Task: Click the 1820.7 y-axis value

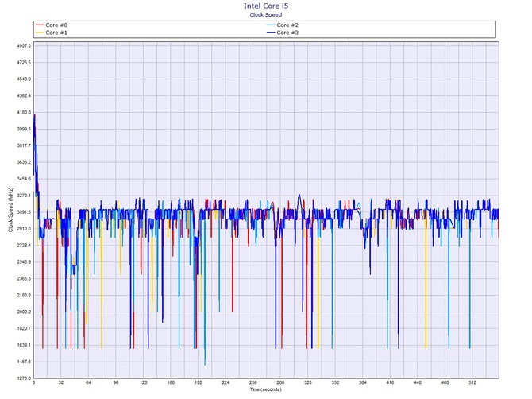Action: pos(24,329)
